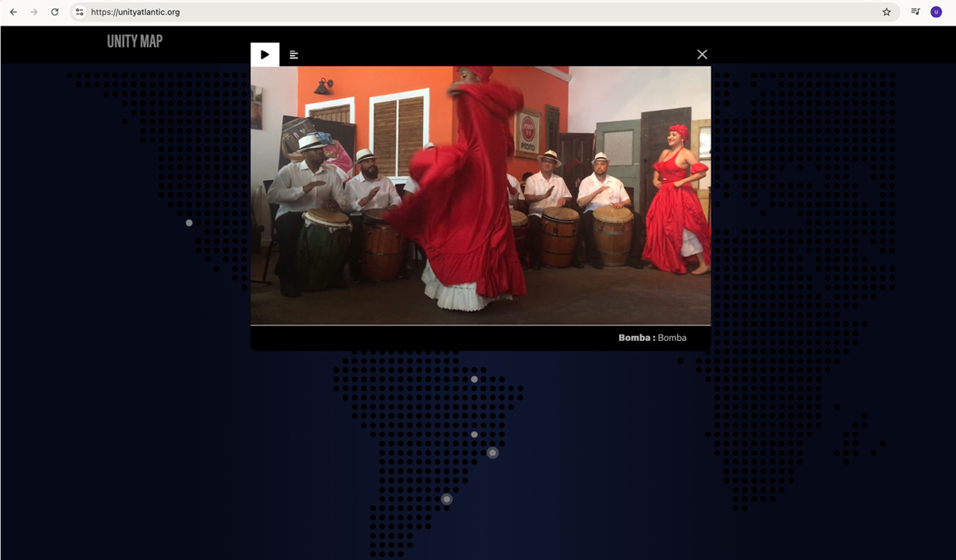This screenshot has width=956, height=560.
Task: Open the video description text icon
Action: 294,54
